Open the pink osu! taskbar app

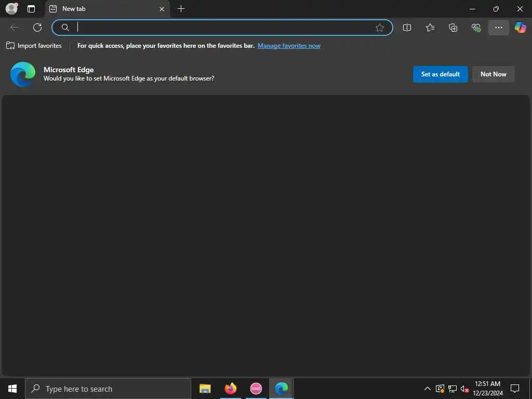(256, 389)
